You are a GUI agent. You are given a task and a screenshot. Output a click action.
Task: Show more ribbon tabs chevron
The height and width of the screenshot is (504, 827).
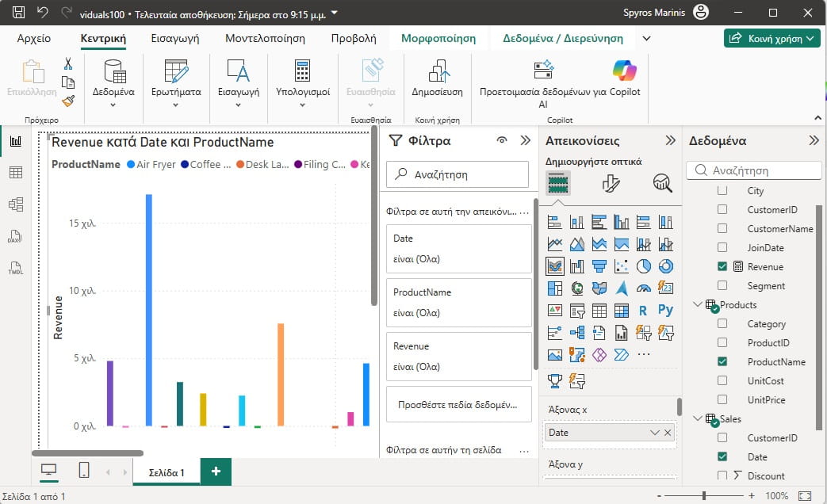click(x=647, y=39)
